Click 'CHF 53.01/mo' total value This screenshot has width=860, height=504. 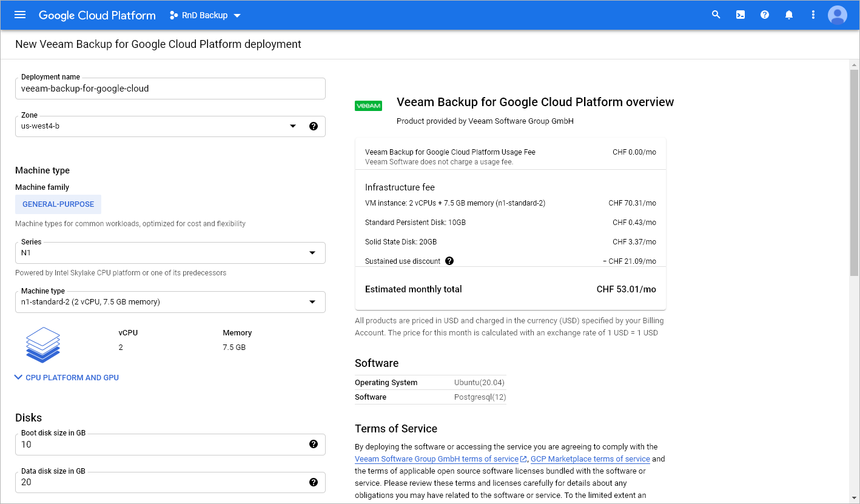627,289
